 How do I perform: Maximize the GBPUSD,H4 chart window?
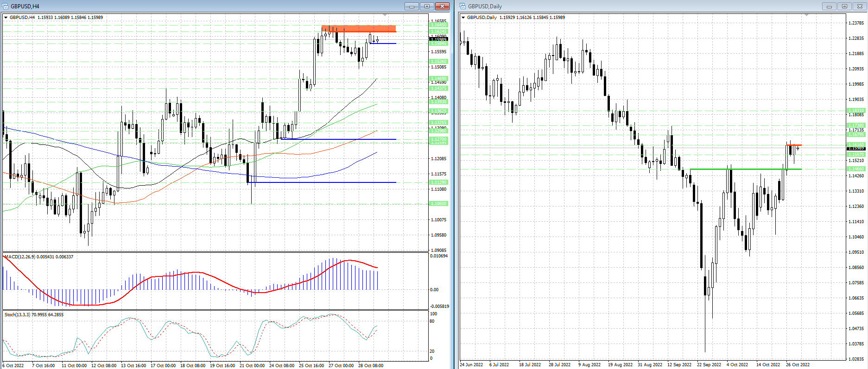point(427,6)
